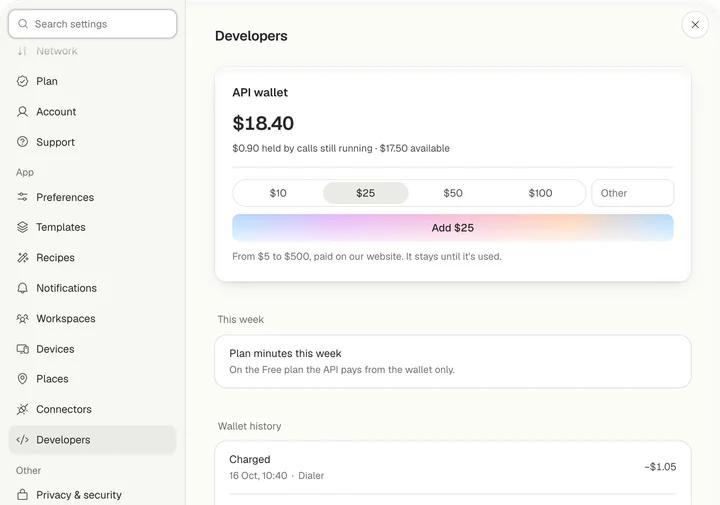Click the Recipes magic wand icon
The width and height of the screenshot is (720, 505).
click(22, 258)
